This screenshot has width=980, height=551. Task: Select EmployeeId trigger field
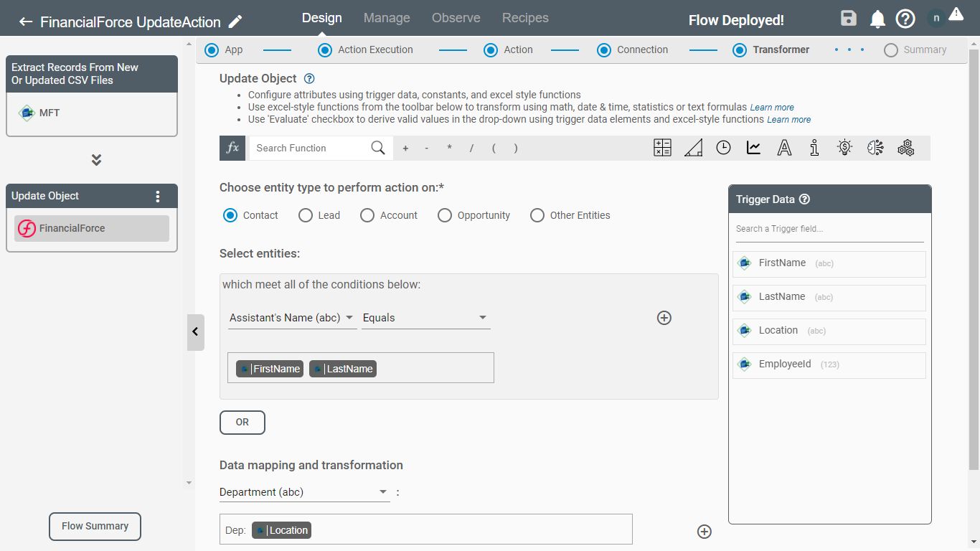click(829, 365)
